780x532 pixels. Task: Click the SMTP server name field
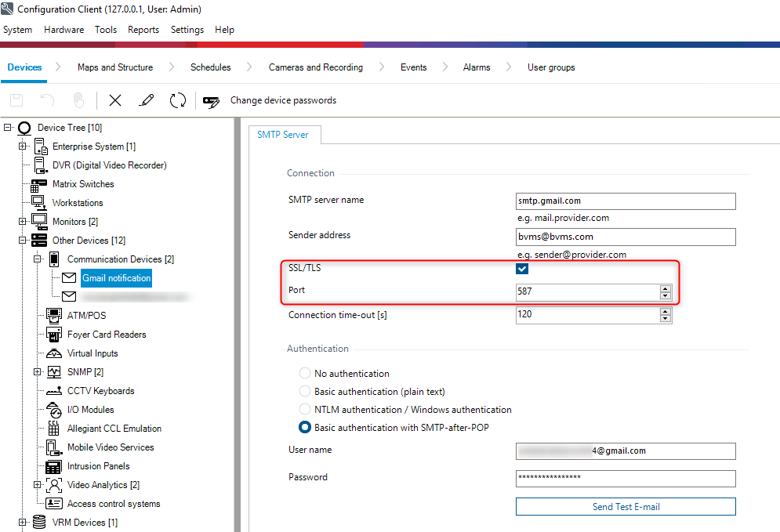pyautogui.click(x=626, y=201)
